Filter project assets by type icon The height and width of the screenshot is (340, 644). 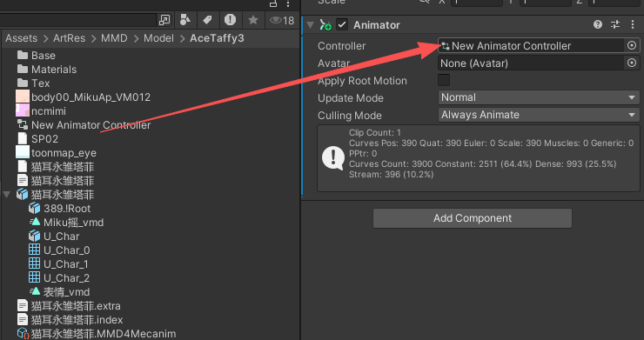coord(185,20)
